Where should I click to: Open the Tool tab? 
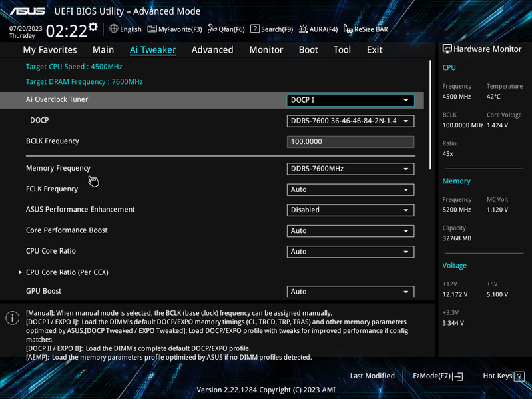coord(342,50)
